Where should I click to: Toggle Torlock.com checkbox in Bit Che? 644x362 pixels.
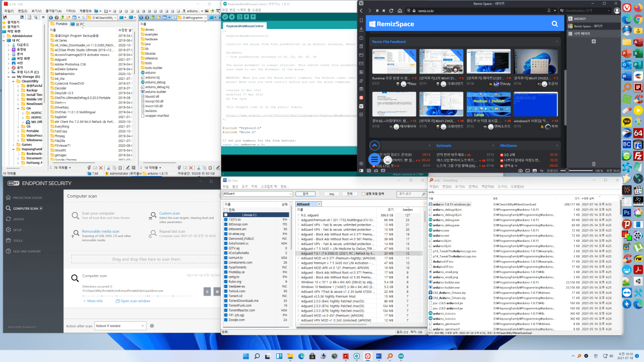tap(226, 291)
